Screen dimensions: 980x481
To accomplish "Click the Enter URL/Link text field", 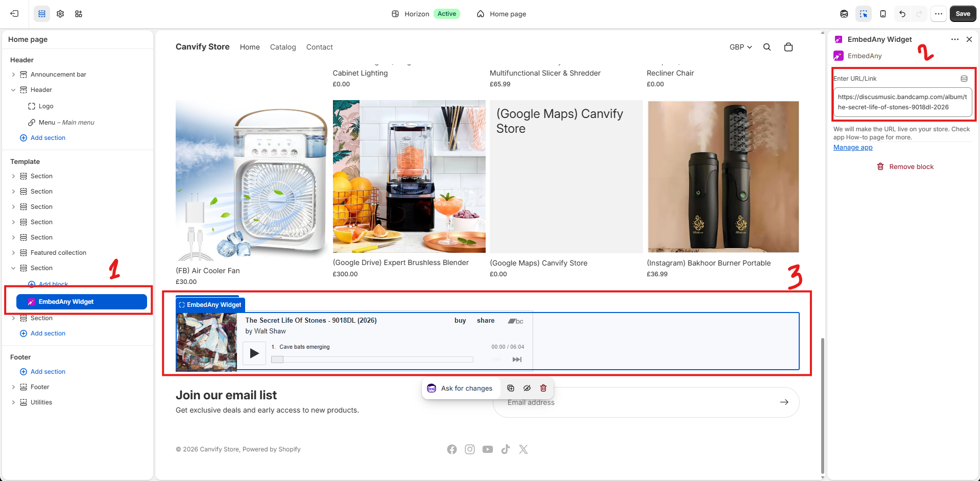I will click(x=902, y=102).
